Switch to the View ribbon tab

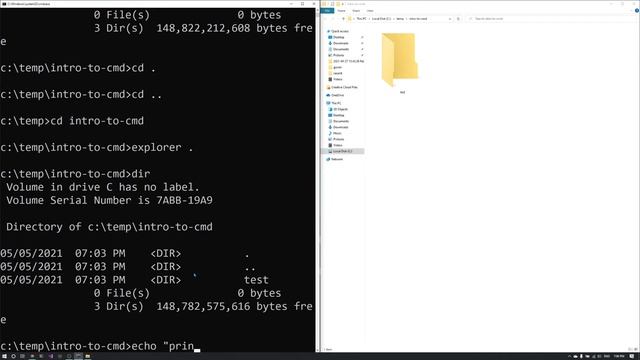[x=370, y=11]
